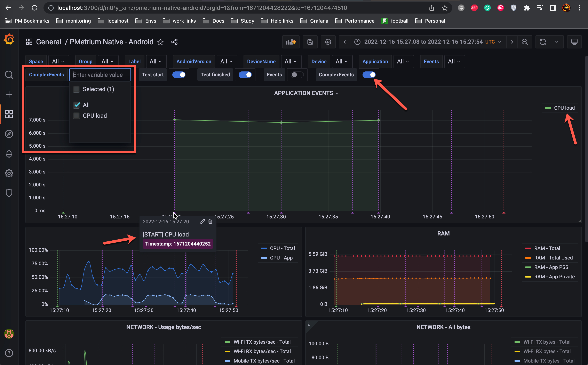This screenshot has height=365, width=588.
Task: Open the sidebar search icon
Action: (9, 75)
